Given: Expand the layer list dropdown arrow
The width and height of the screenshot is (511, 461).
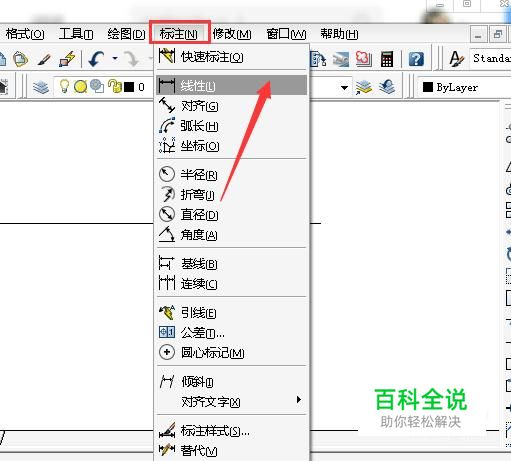Looking at the screenshot, I should point(344,88).
